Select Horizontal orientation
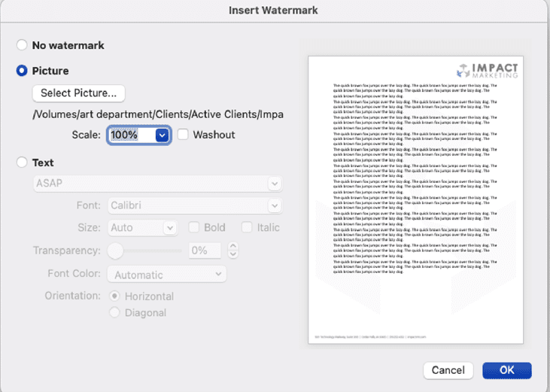The image size is (550, 392). (115, 296)
